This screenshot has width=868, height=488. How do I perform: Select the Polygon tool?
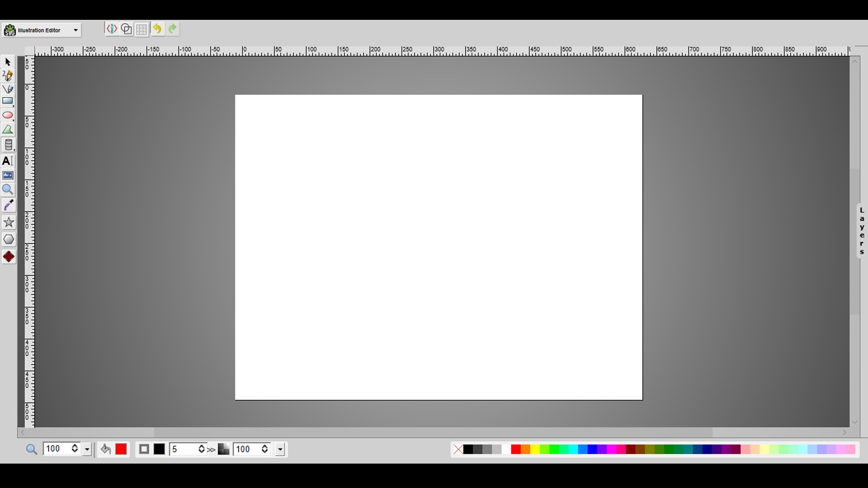coord(8,239)
